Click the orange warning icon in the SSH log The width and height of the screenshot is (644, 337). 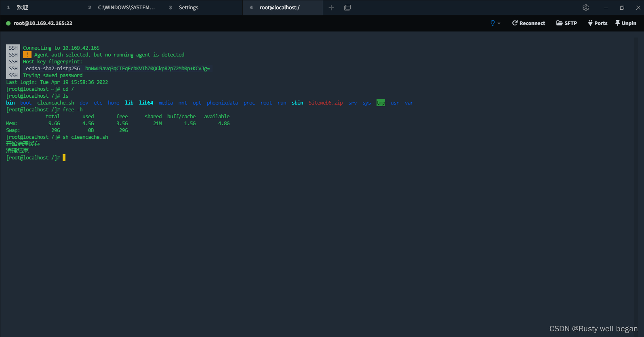tap(27, 54)
